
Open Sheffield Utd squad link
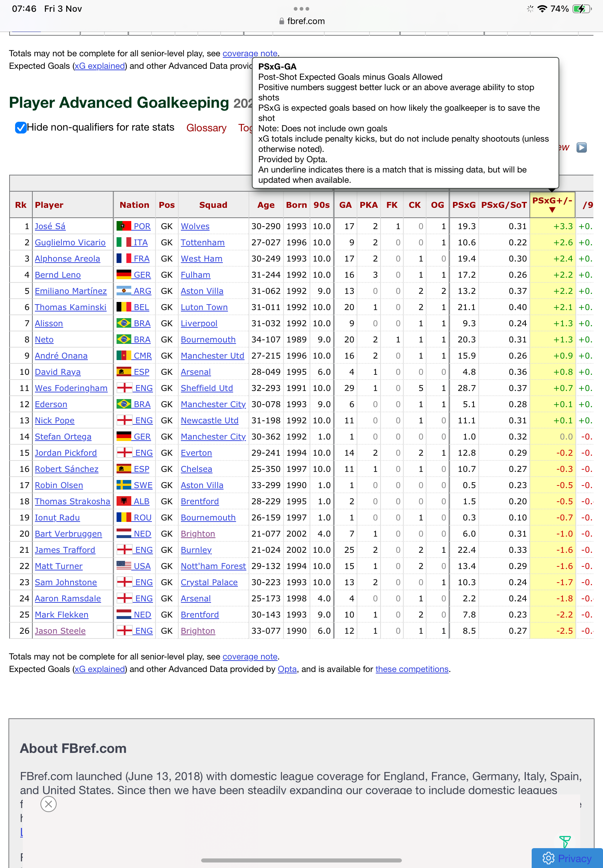click(x=207, y=388)
